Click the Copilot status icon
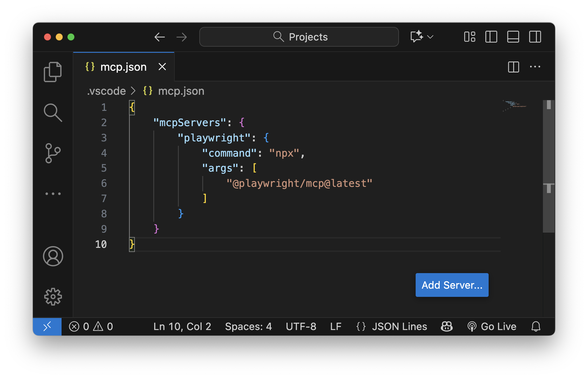This screenshot has width=588, height=379. click(x=446, y=326)
